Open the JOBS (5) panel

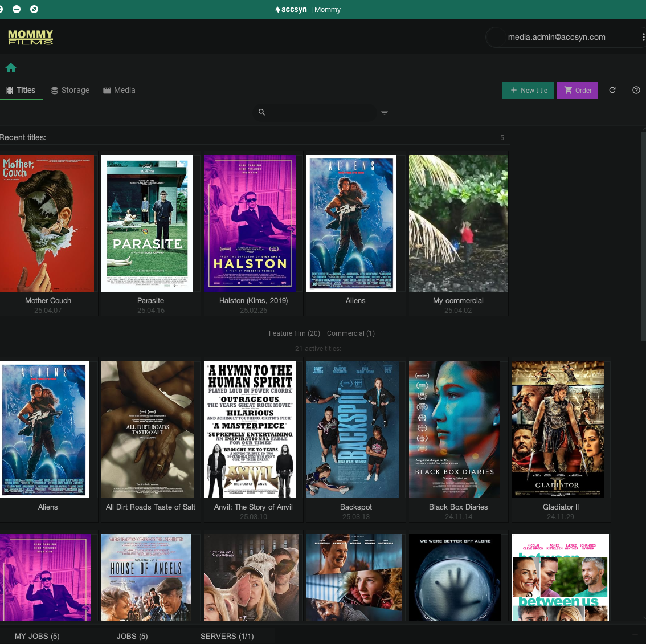pos(132,636)
